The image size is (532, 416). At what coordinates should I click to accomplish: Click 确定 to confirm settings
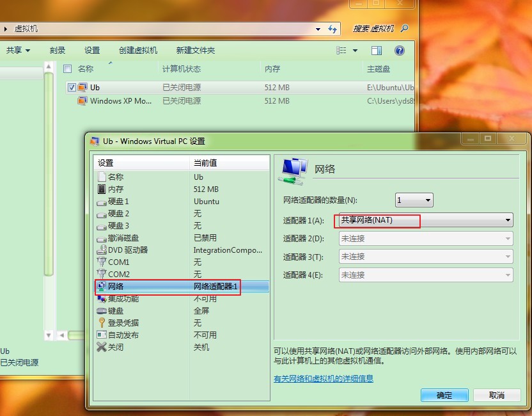pyautogui.click(x=444, y=395)
